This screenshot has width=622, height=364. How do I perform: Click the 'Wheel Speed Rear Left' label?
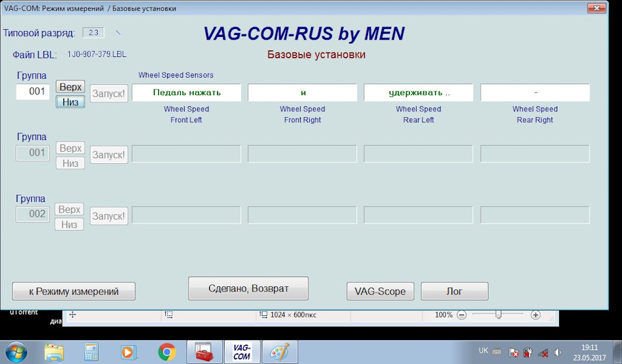tap(419, 114)
